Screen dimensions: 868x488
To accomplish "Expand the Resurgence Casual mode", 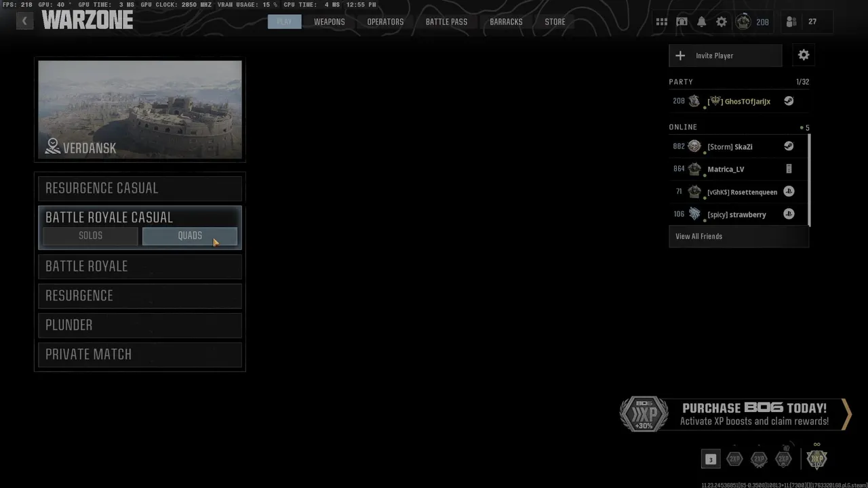I will point(140,188).
